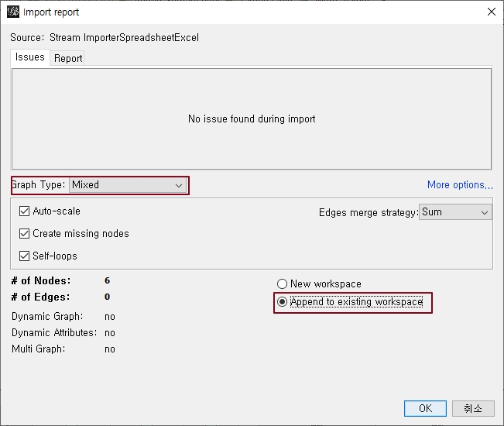Disable the Self-loops checkbox
The height and width of the screenshot is (426, 504).
tap(25, 256)
